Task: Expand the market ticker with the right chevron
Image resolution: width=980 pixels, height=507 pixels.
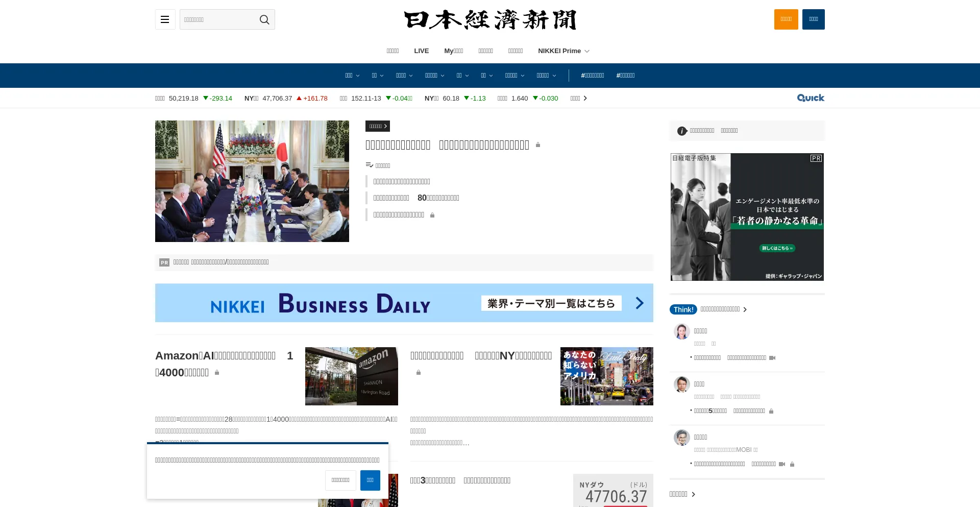Action: pos(585,99)
